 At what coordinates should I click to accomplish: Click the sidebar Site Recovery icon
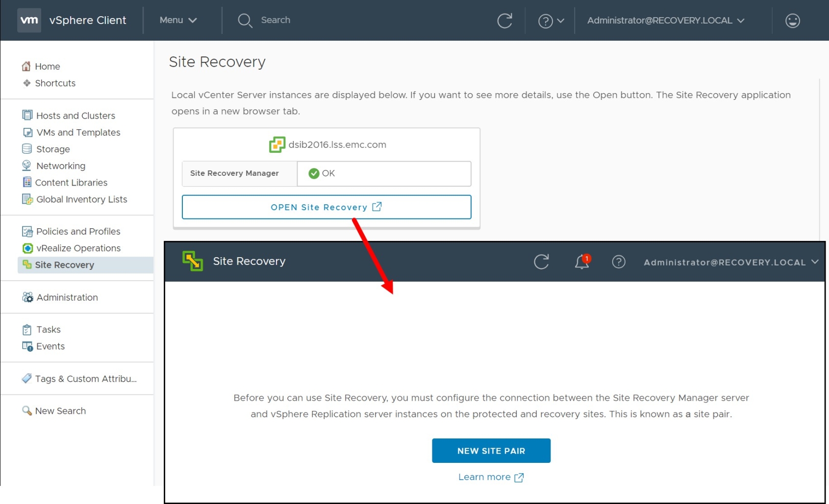[x=27, y=264]
